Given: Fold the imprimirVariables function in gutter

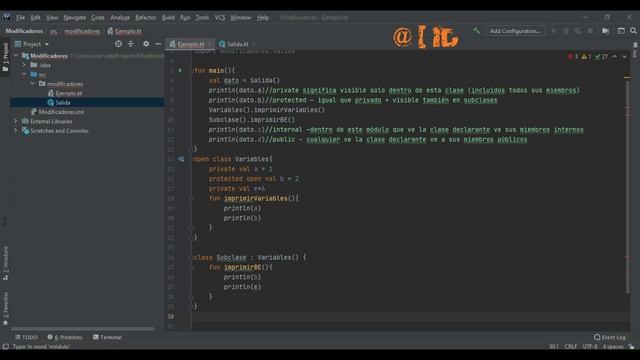Looking at the screenshot, I should pyautogui.click(x=191, y=198).
